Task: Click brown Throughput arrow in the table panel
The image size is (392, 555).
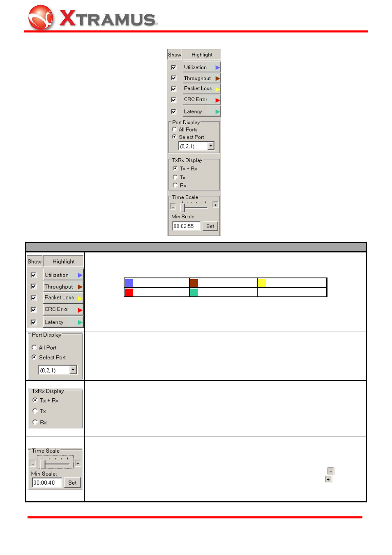Action: click(x=80, y=287)
